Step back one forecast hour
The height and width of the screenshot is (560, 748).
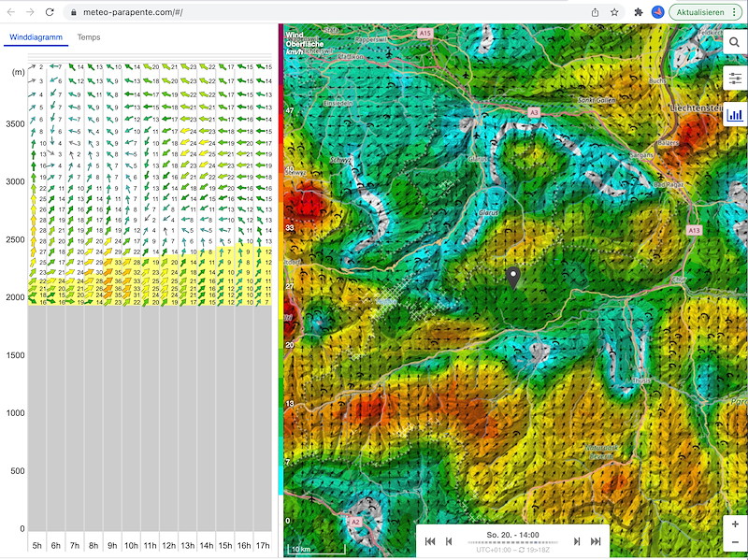coord(449,541)
